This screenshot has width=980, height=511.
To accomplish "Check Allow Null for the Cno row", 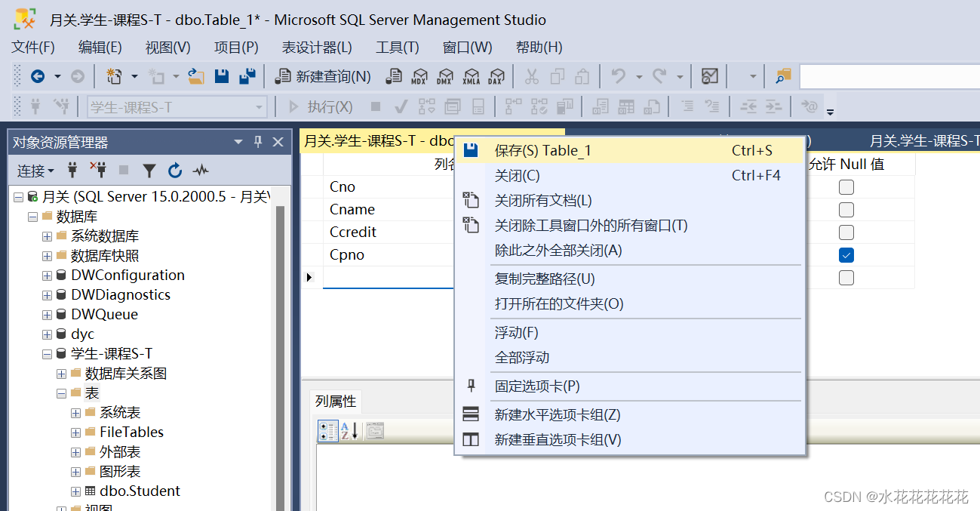I will (846, 186).
